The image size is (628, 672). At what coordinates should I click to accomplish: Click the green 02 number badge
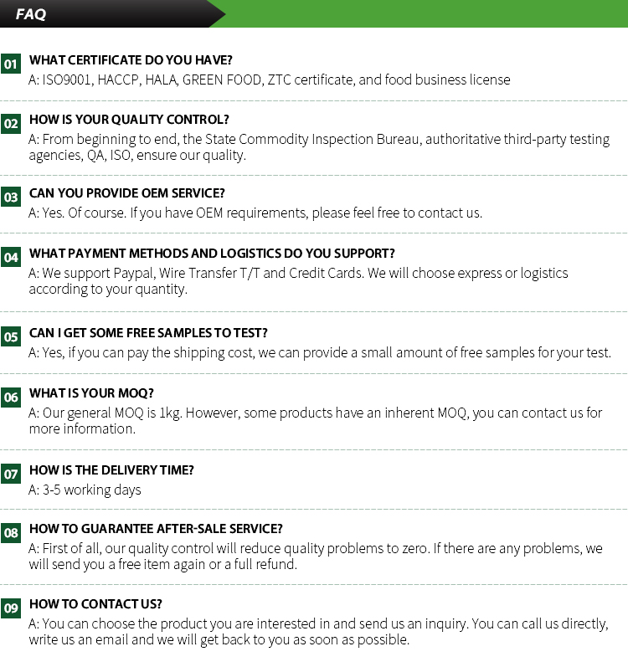click(x=11, y=124)
